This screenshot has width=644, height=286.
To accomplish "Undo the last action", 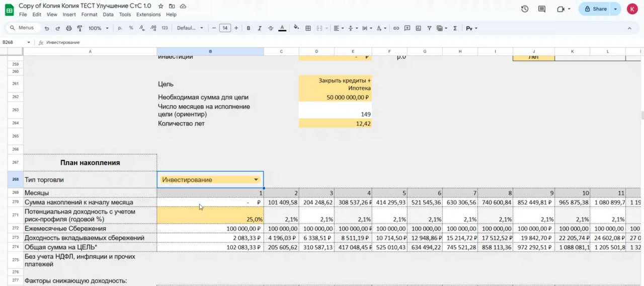I will click(x=48, y=28).
